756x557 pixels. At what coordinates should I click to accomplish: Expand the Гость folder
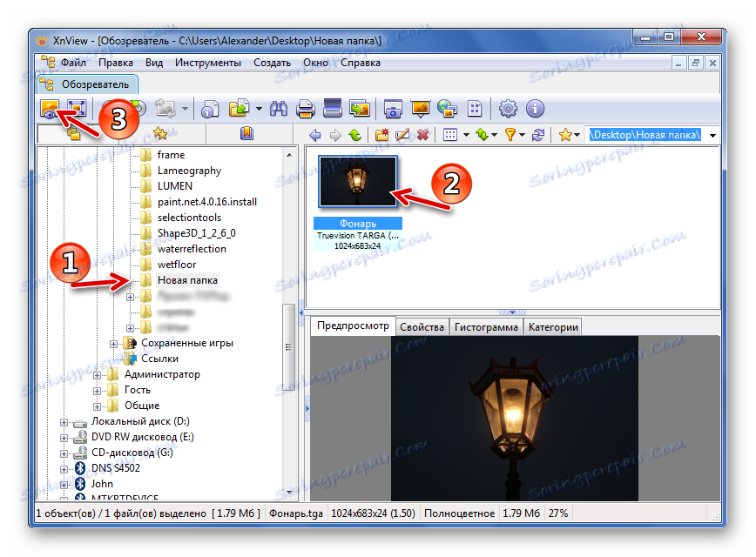point(97,391)
